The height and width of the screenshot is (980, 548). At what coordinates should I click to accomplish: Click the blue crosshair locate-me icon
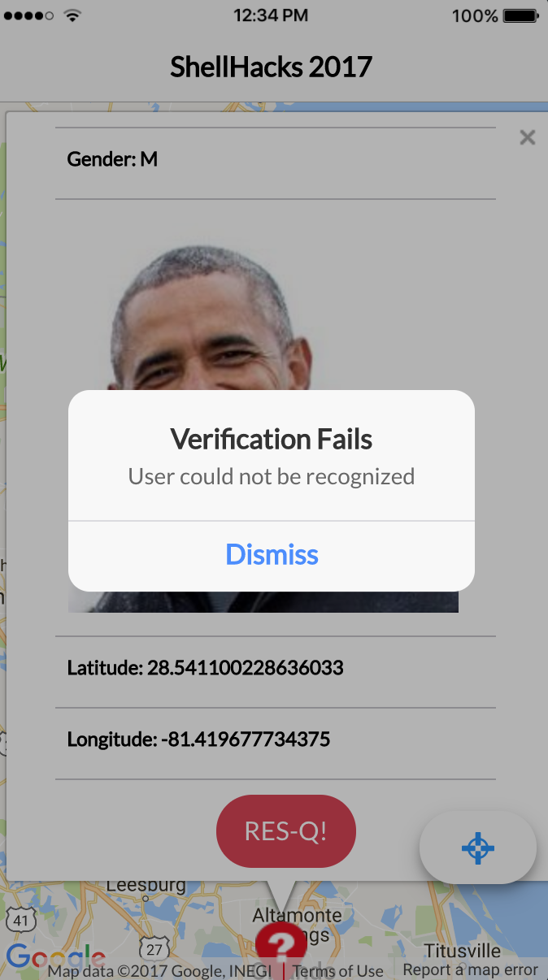(x=478, y=848)
